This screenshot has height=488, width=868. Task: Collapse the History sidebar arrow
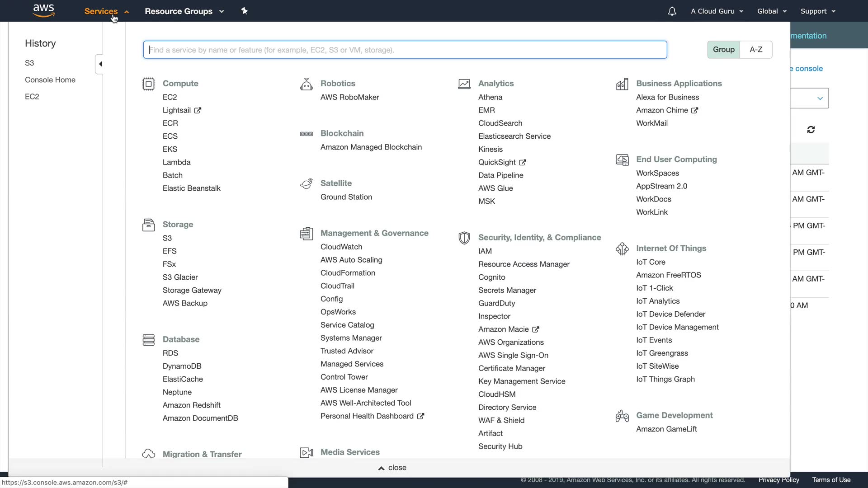[100, 64]
